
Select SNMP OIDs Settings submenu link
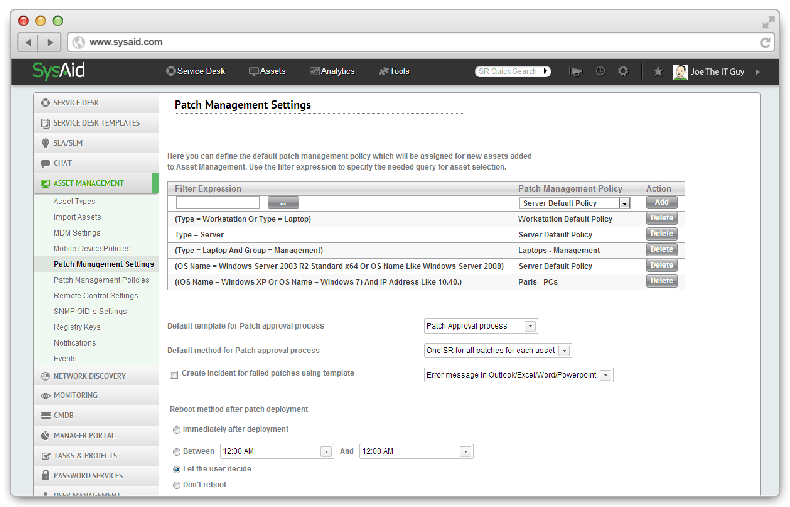click(x=90, y=311)
